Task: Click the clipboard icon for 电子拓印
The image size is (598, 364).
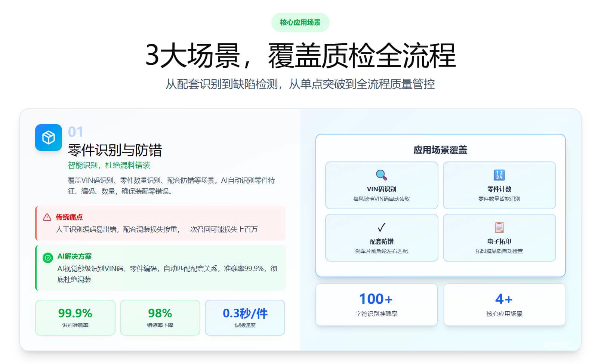Action: pyautogui.click(x=499, y=227)
